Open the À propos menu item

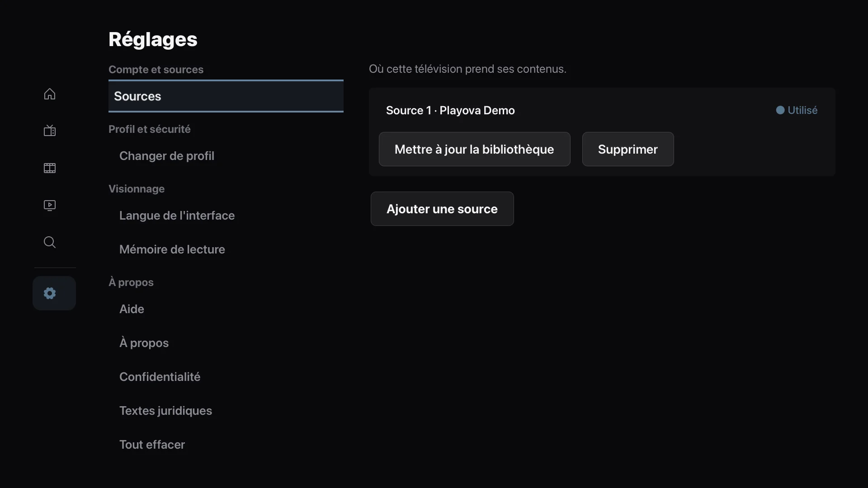click(226, 343)
